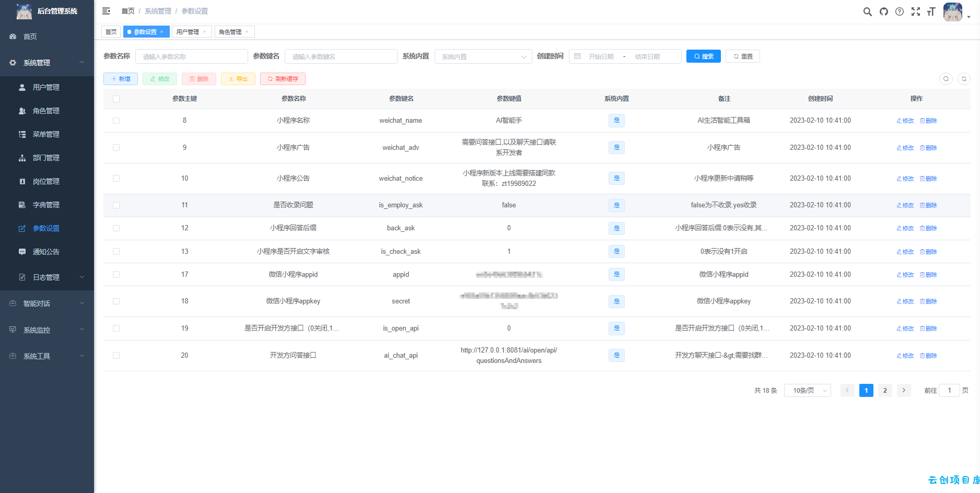Open the header search magnifier icon

[x=867, y=11]
